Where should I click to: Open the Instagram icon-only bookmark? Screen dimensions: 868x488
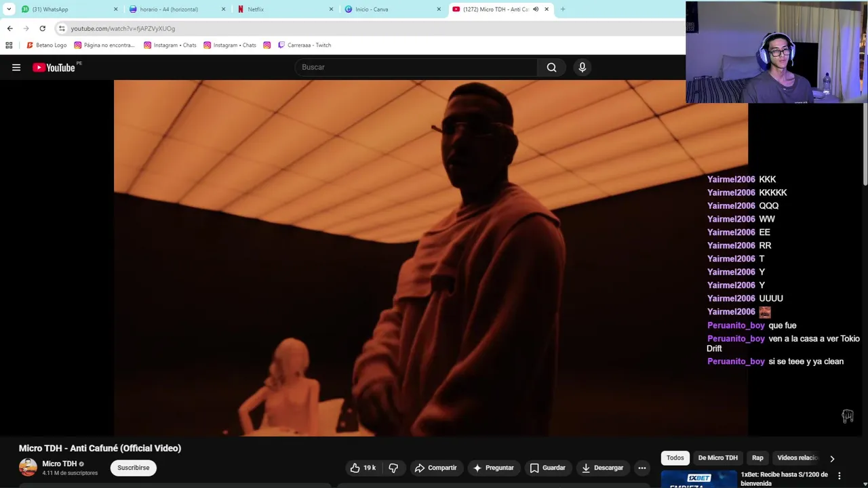[x=267, y=45]
